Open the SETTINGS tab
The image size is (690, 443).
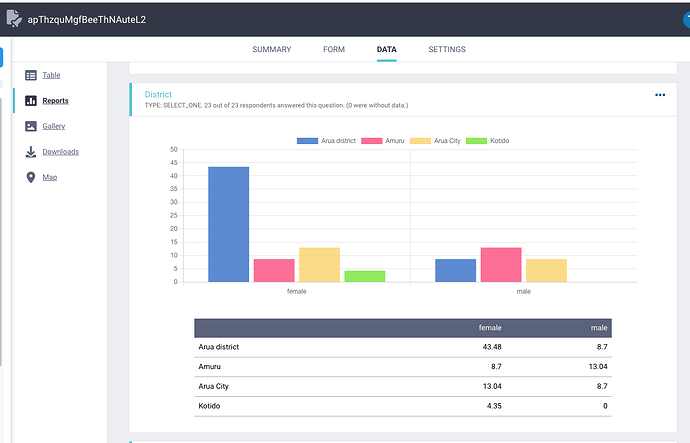(x=447, y=49)
